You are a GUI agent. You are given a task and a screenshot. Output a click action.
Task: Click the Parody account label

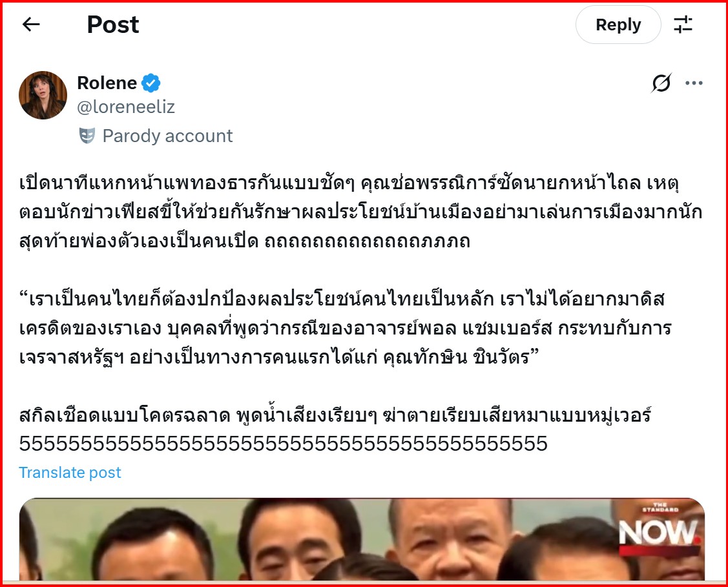[x=167, y=136]
